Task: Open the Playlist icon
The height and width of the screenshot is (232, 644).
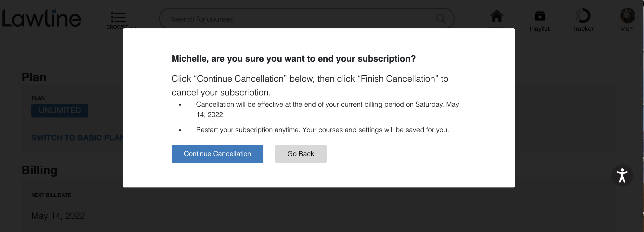Action: point(540,16)
